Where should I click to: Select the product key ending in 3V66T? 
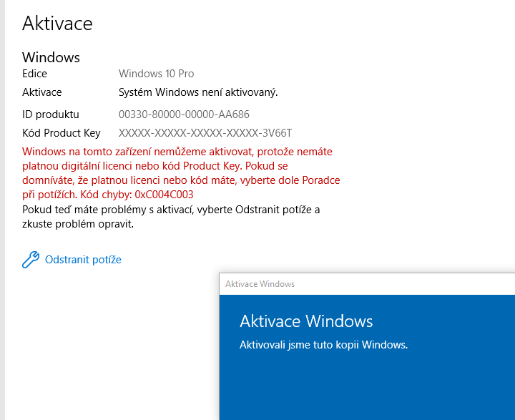pos(205,133)
